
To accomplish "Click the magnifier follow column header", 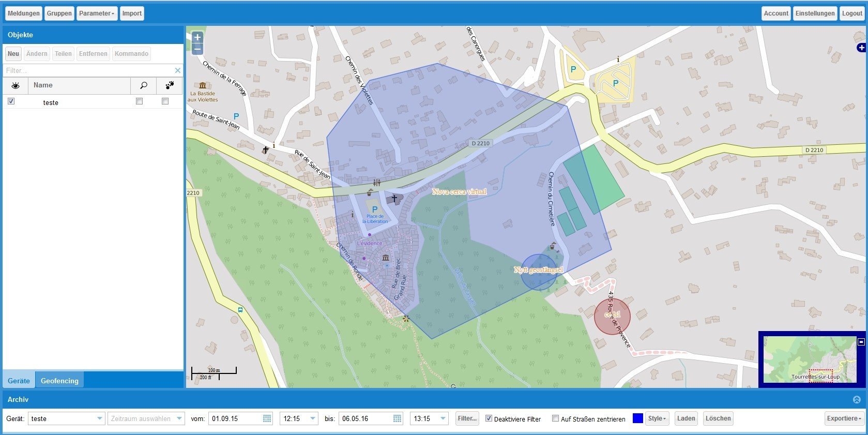I will pyautogui.click(x=144, y=85).
